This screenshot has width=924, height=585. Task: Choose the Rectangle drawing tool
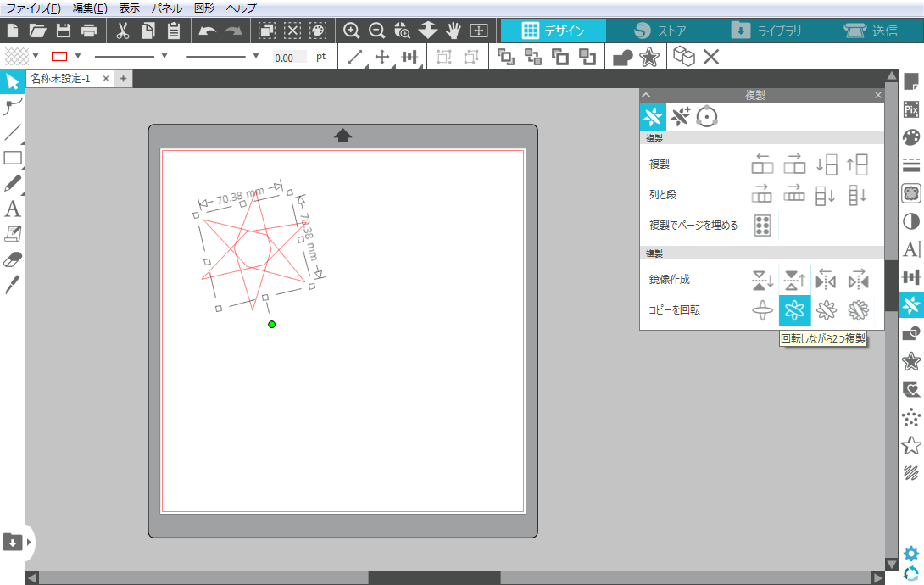(13, 158)
